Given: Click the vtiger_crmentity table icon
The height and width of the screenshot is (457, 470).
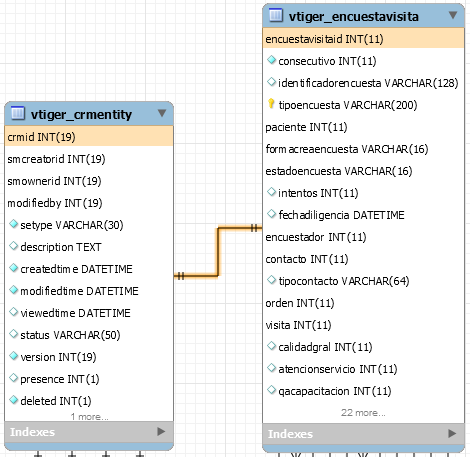Looking at the screenshot, I should [18, 113].
